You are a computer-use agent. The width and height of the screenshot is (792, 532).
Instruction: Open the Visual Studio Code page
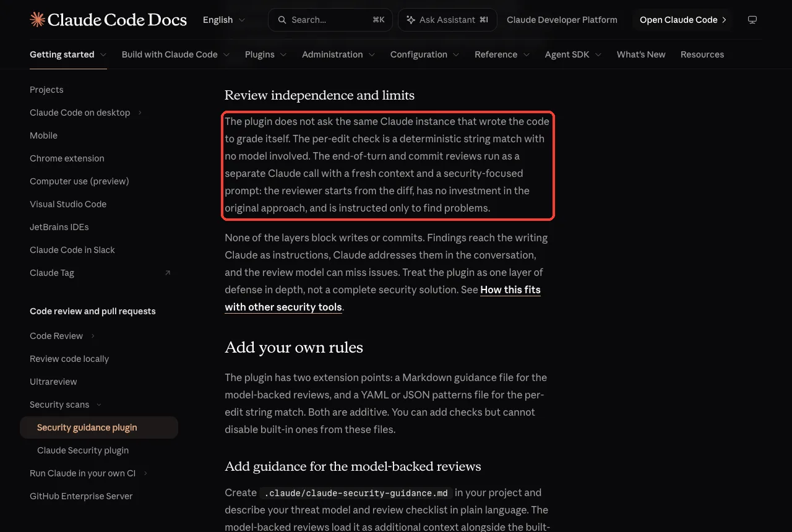coord(68,204)
